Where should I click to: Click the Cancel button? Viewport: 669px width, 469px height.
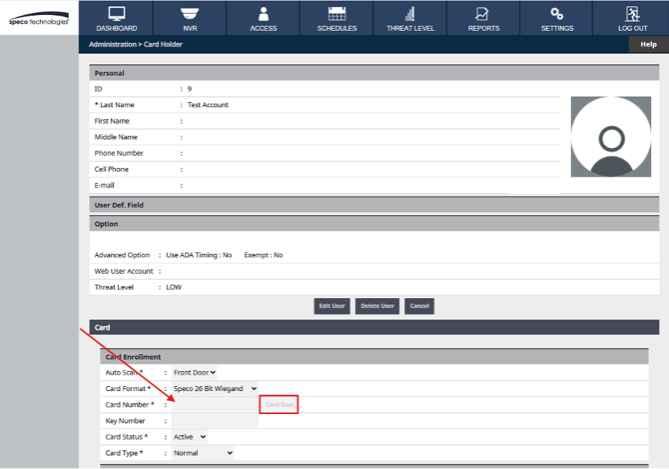(419, 305)
